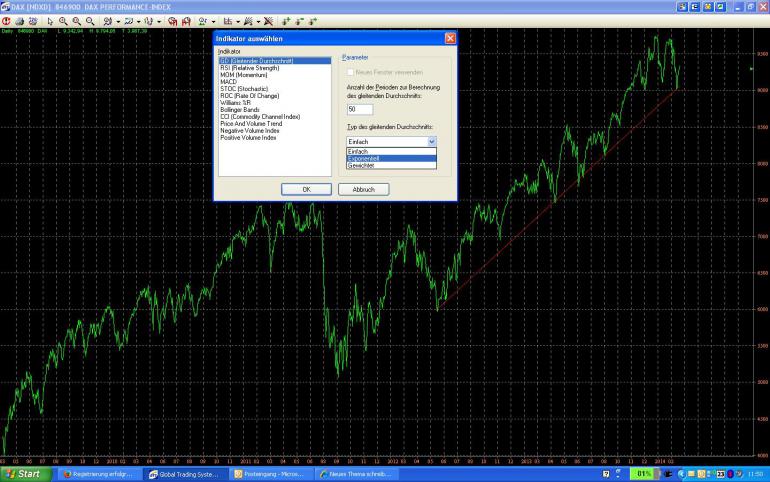770x482 pixels.
Task: Click the green 81% battery indicator
Action: click(x=643, y=474)
